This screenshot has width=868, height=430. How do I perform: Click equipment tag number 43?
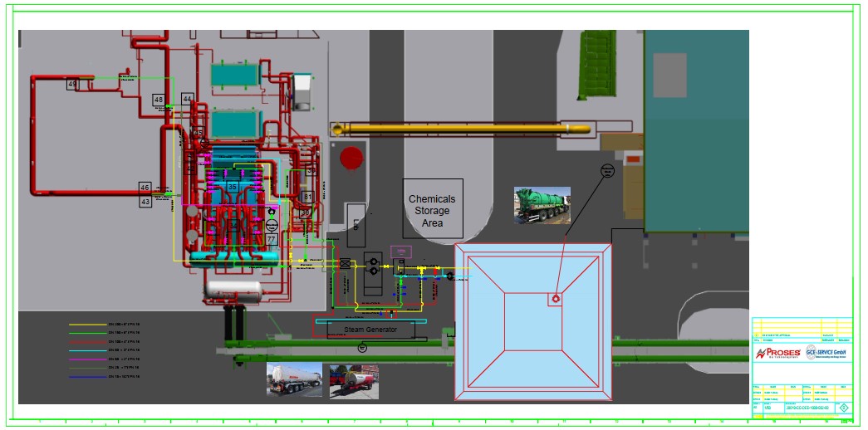coord(145,202)
